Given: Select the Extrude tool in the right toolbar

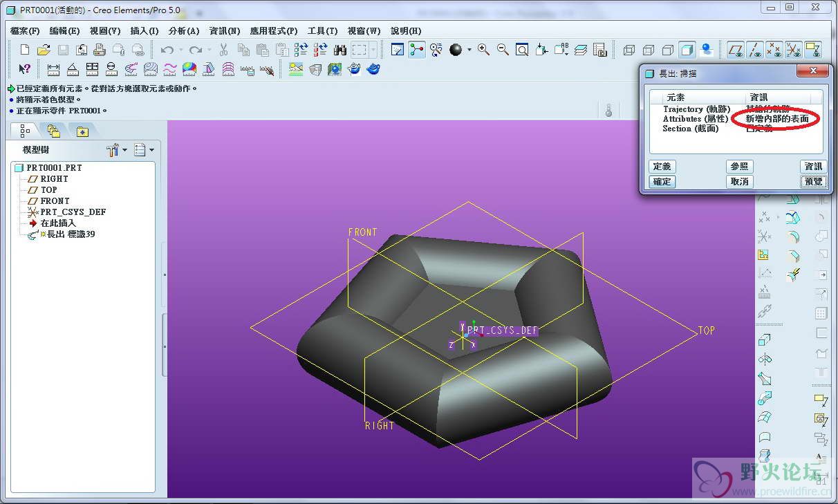Looking at the screenshot, I should pyautogui.click(x=765, y=339).
